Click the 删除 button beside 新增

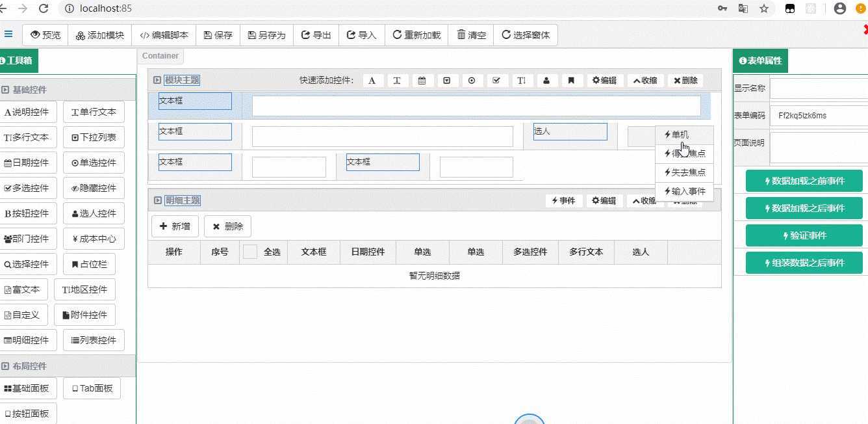pos(227,226)
